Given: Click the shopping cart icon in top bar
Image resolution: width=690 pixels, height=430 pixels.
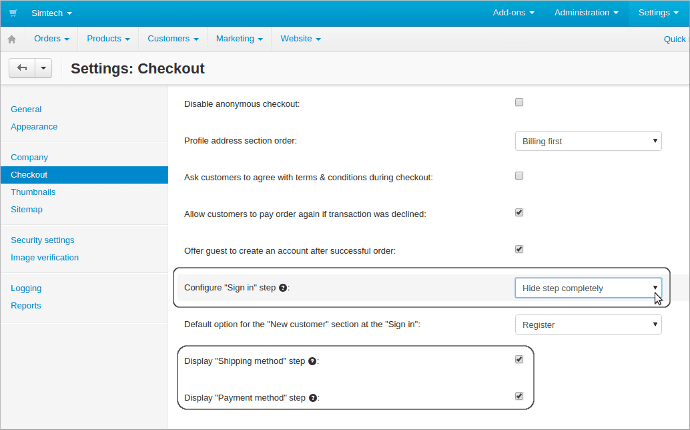Looking at the screenshot, I should (x=13, y=13).
